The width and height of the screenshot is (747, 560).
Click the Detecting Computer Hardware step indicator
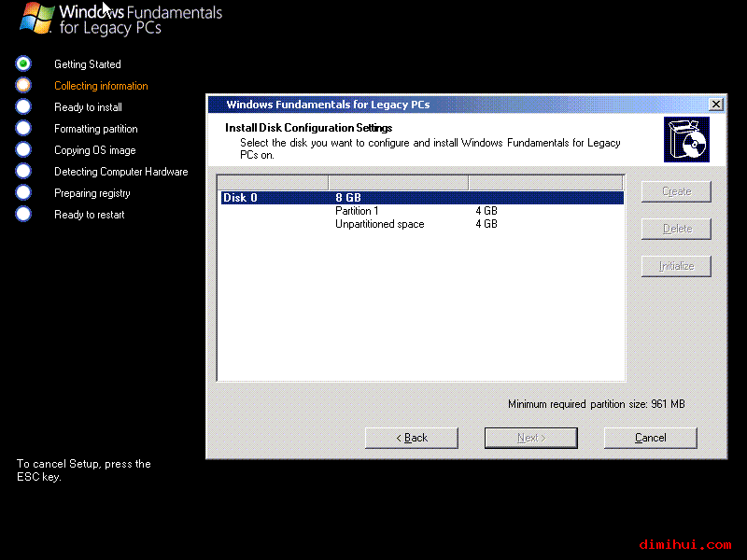[23, 171]
